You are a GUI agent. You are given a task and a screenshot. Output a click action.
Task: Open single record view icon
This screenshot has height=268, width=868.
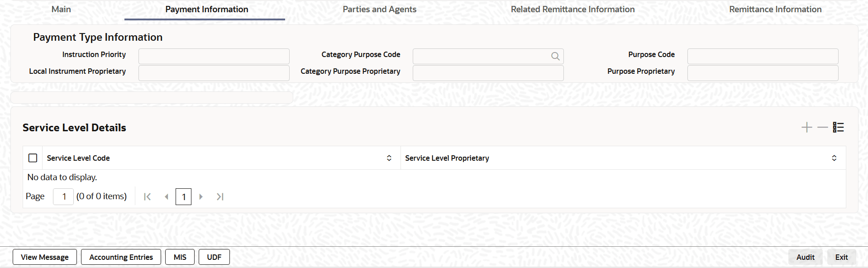[838, 128]
